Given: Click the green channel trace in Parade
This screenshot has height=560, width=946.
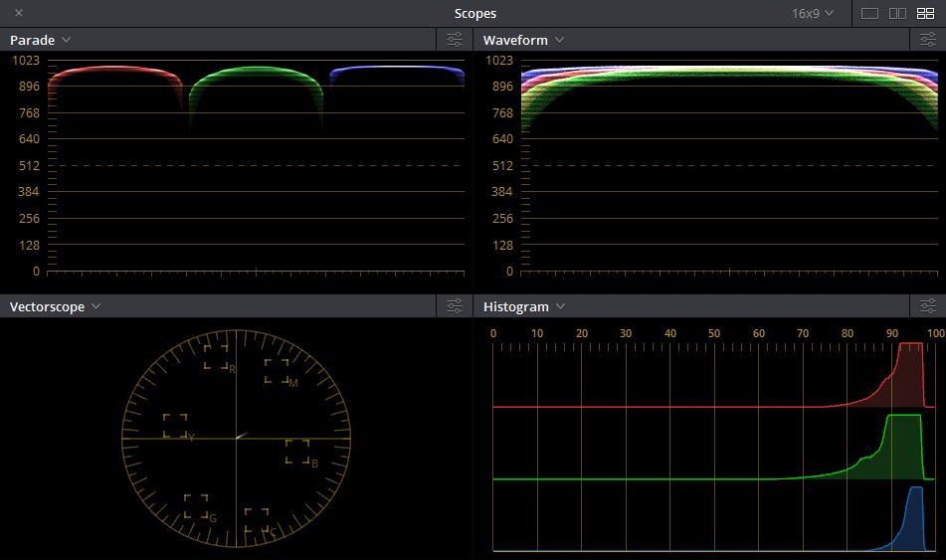Looking at the screenshot, I should 256,71.
